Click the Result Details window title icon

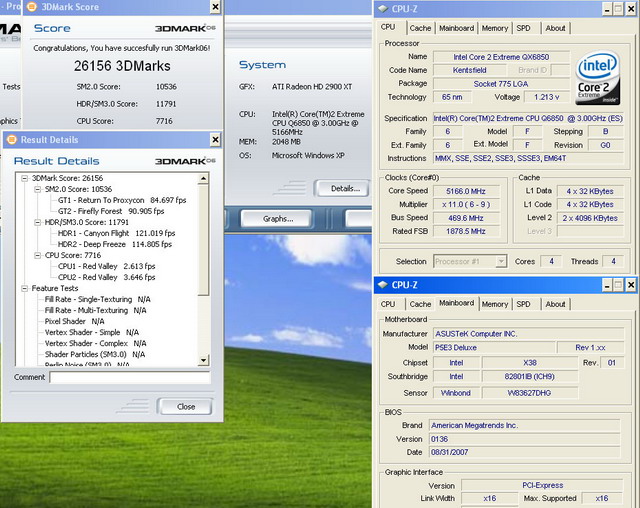click(x=11, y=139)
